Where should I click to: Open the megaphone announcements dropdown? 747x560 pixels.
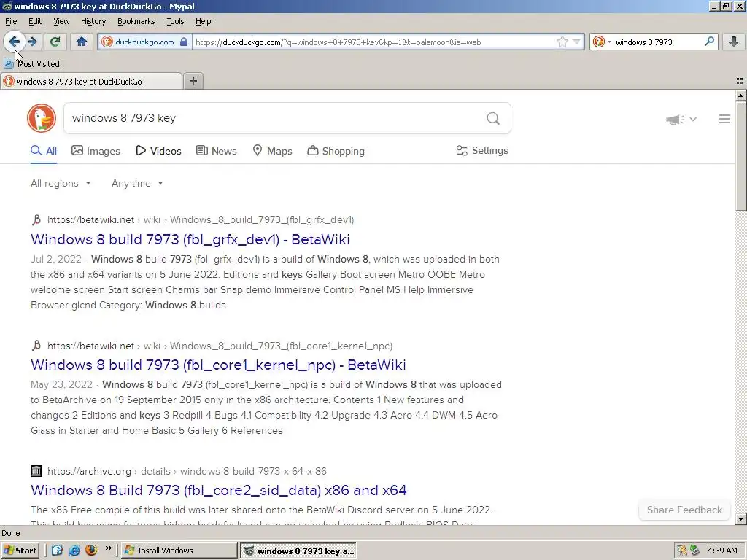[681, 119]
